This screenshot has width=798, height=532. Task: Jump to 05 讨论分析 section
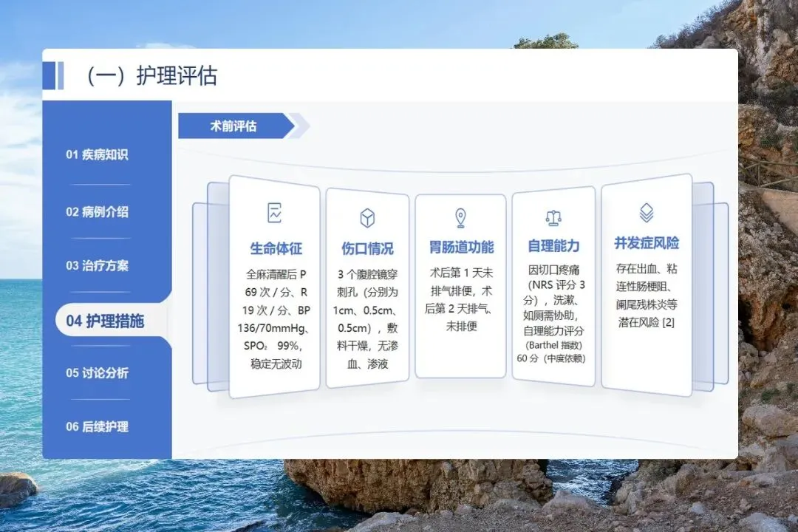click(x=97, y=373)
